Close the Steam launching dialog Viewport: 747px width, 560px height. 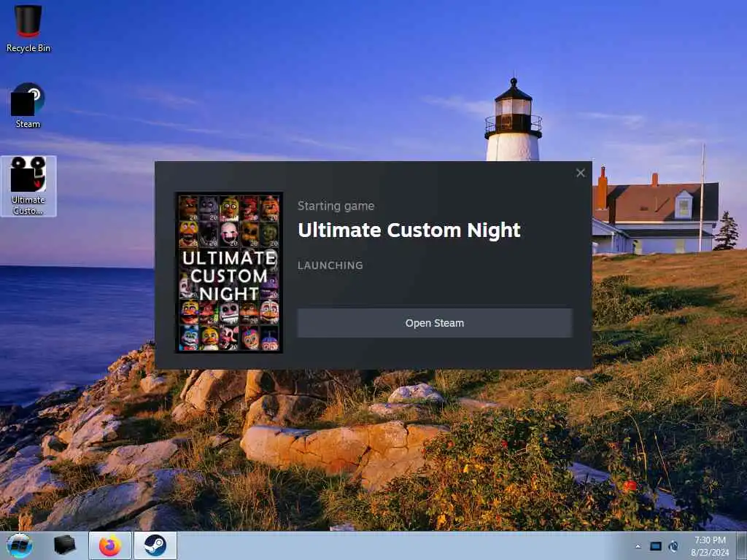coord(580,173)
